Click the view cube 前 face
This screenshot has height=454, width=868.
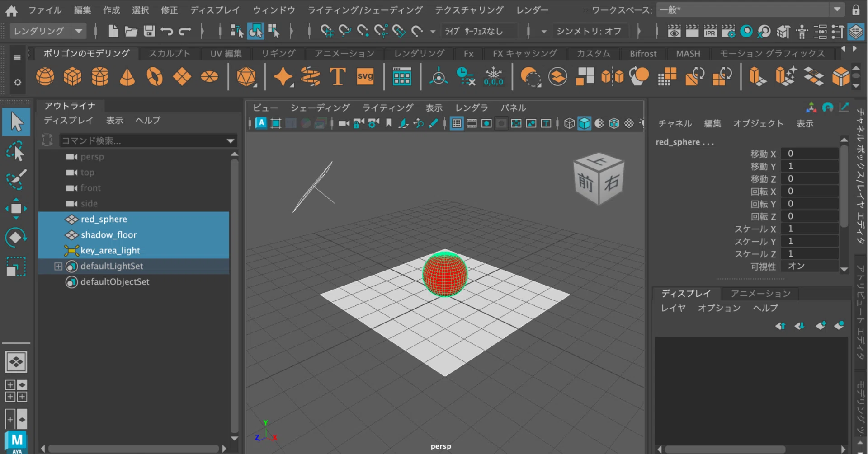(x=586, y=183)
